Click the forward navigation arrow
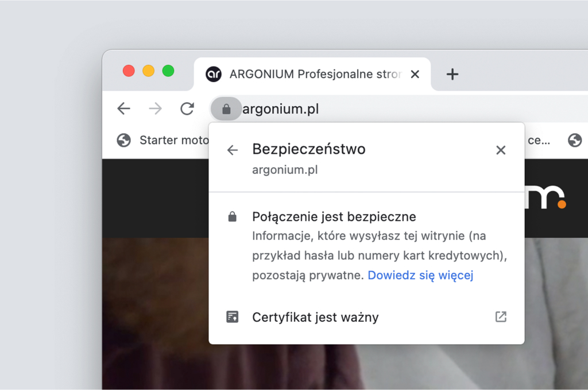This screenshot has width=588, height=390. coord(155,108)
